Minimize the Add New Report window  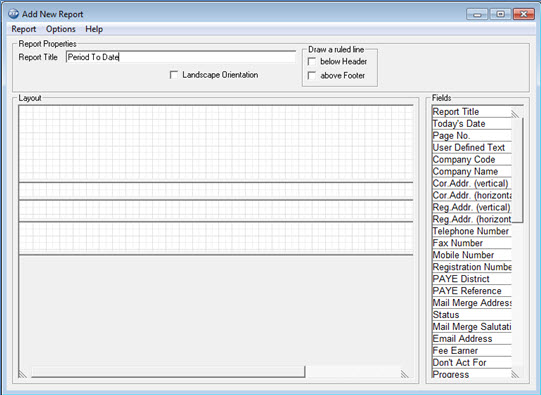point(477,14)
